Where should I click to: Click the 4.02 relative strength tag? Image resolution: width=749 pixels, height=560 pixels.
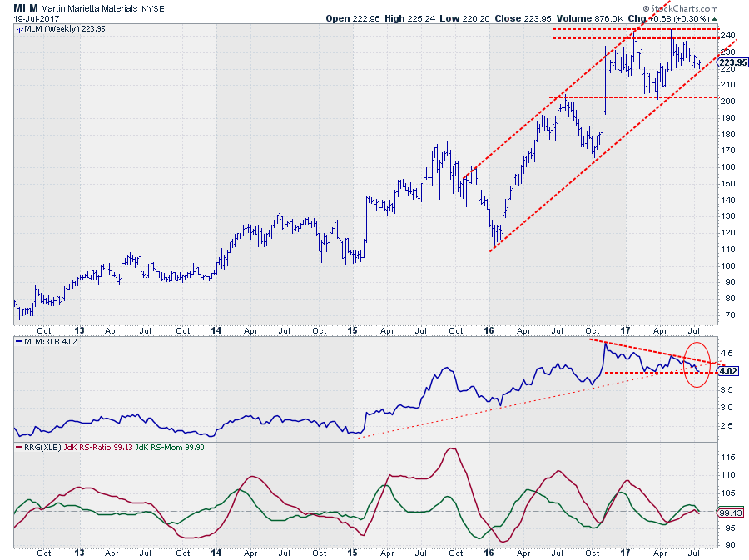pyautogui.click(x=728, y=371)
